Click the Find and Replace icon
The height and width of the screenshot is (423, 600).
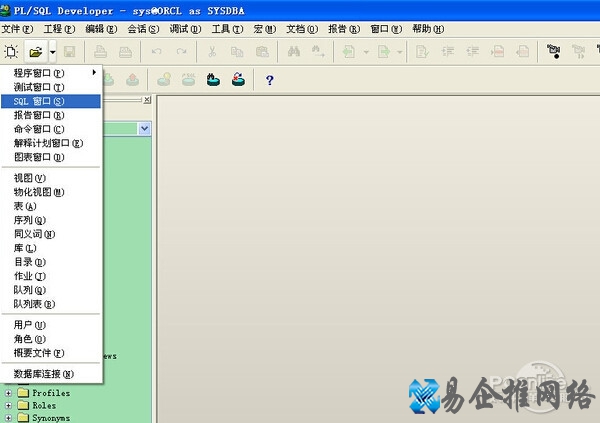(x=318, y=51)
